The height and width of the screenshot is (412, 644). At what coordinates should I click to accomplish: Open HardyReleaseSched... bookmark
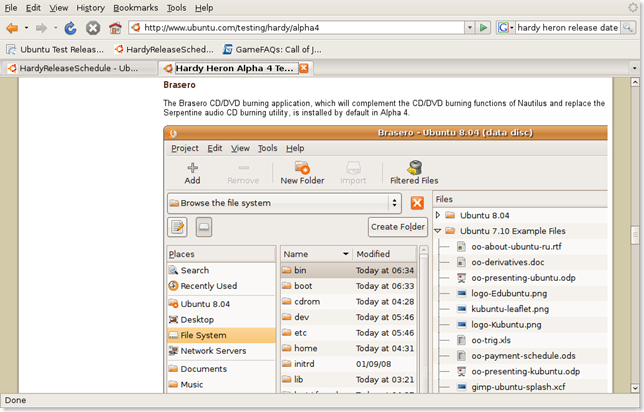[x=164, y=49]
